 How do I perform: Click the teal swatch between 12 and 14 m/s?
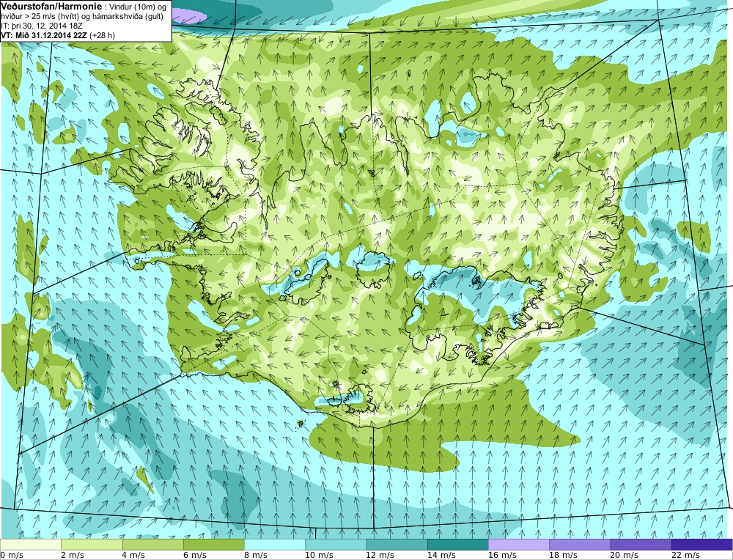pyautogui.click(x=397, y=545)
